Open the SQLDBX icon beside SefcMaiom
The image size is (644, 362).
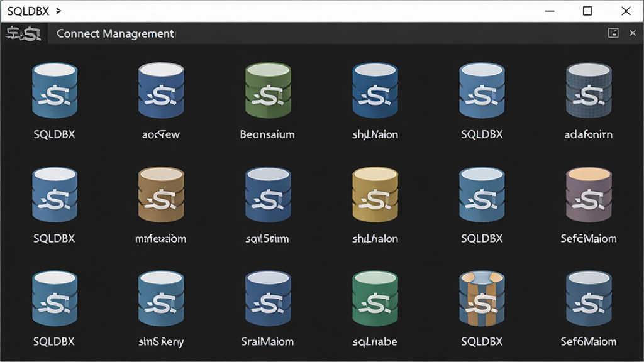coord(482,194)
